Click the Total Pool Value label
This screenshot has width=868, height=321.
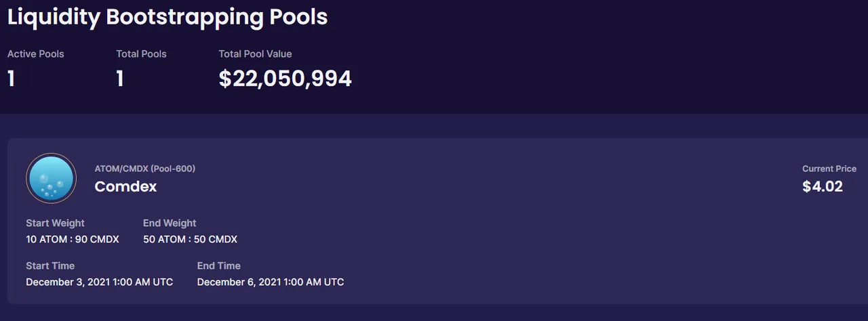[x=255, y=53]
